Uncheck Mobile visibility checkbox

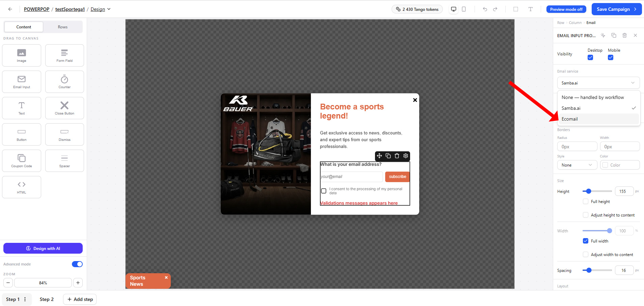tap(611, 57)
